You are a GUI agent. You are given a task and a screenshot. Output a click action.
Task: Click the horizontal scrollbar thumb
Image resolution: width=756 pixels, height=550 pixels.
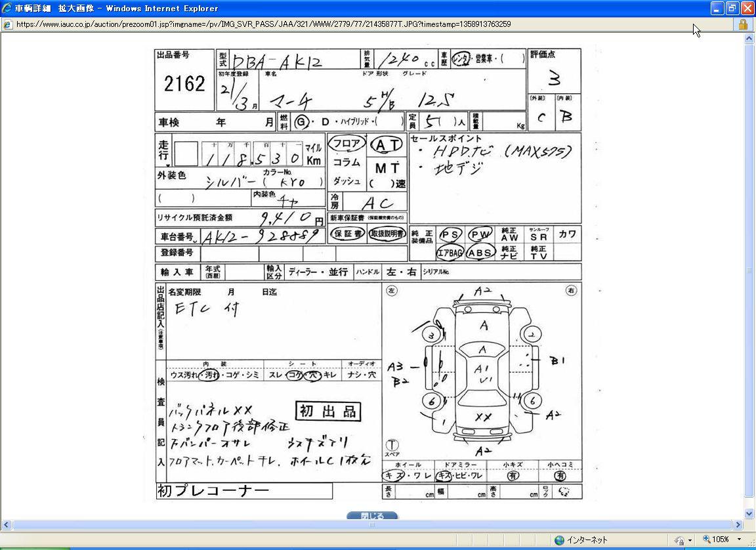[371, 525]
